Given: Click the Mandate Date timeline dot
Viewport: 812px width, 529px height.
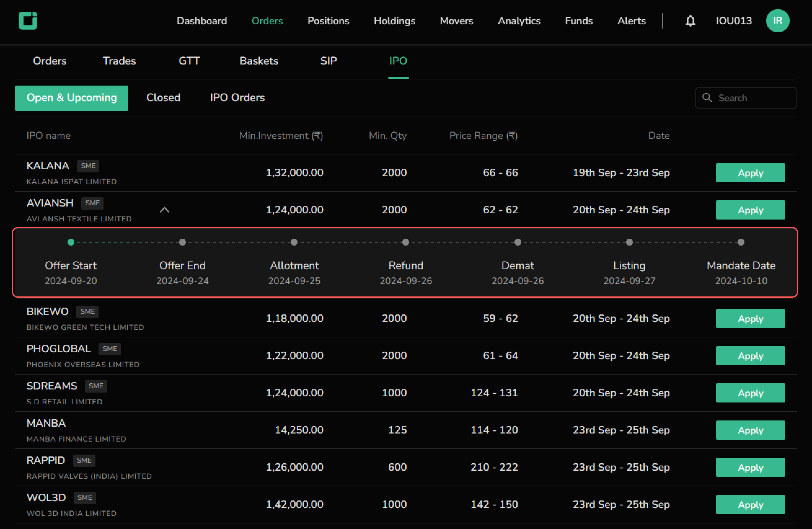Looking at the screenshot, I should [x=741, y=242].
